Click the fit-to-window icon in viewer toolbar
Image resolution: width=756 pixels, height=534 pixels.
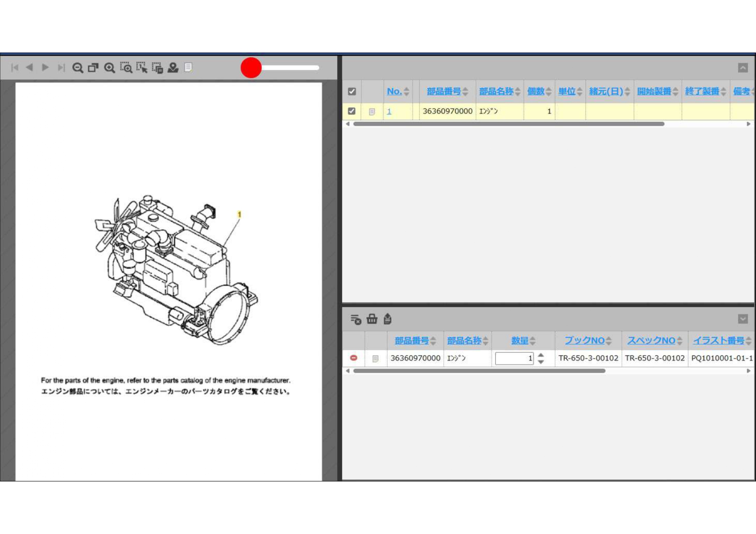point(93,68)
